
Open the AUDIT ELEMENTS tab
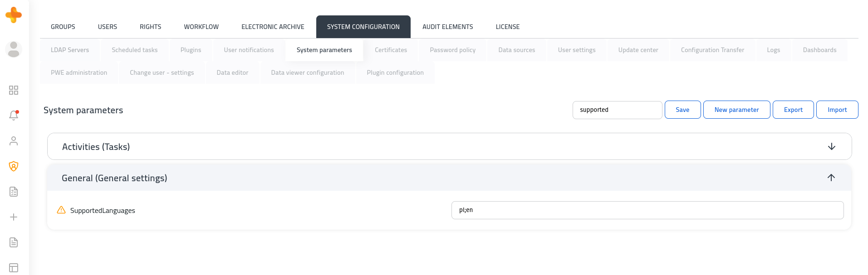click(x=448, y=27)
